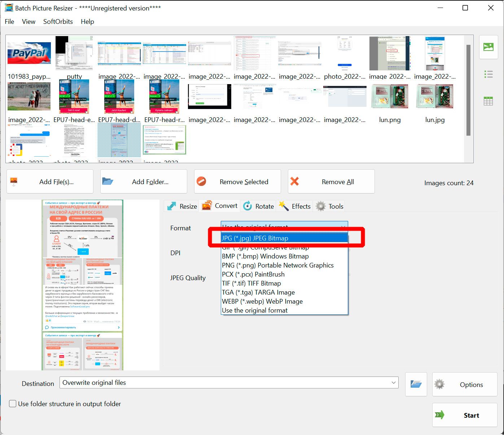The width and height of the screenshot is (504, 435).
Task: Click the Effects magic wand icon
Action: [x=285, y=206]
